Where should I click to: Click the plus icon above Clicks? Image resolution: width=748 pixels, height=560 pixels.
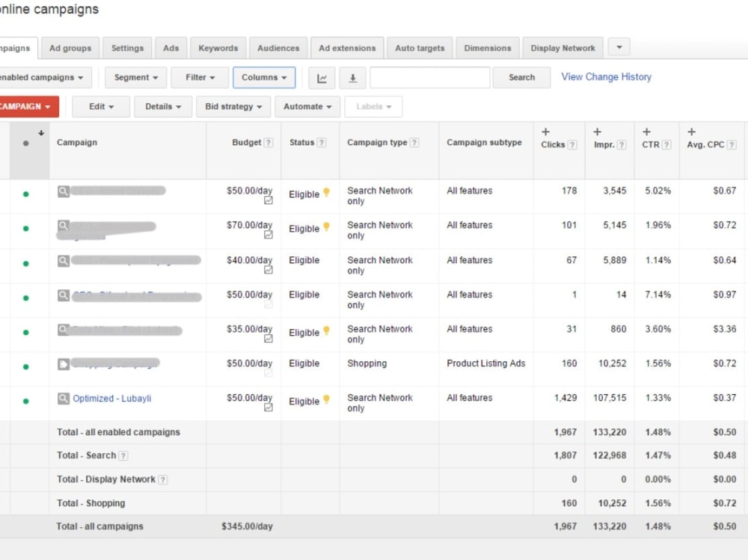click(x=546, y=132)
